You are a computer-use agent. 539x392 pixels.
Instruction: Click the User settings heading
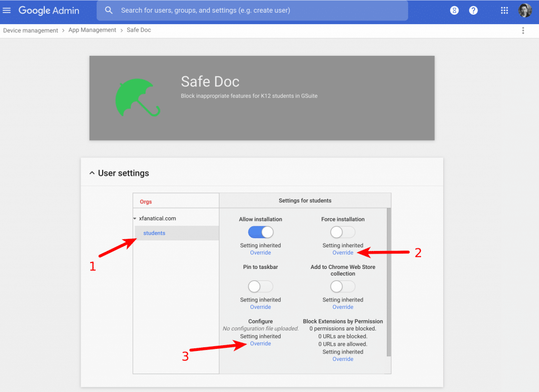click(123, 173)
